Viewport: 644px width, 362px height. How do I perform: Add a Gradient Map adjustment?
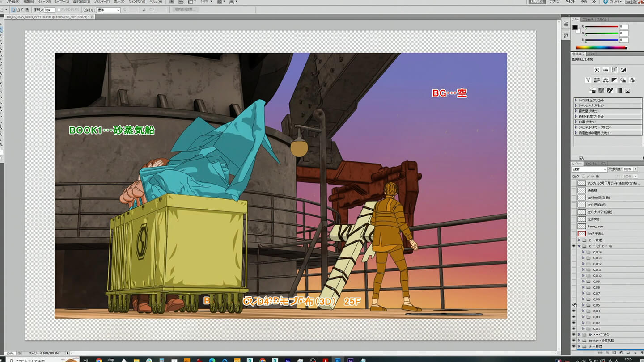pyautogui.click(x=619, y=90)
